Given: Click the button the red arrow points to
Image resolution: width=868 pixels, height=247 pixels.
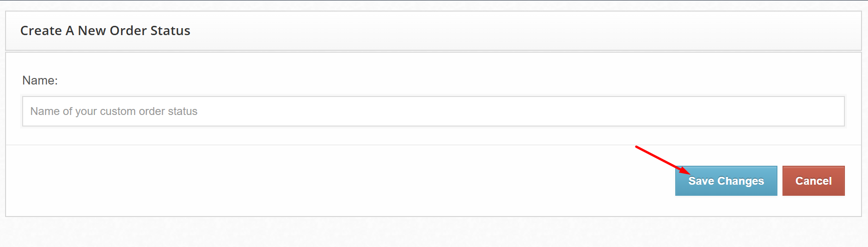Looking at the screenshot, I should point(726,181).
